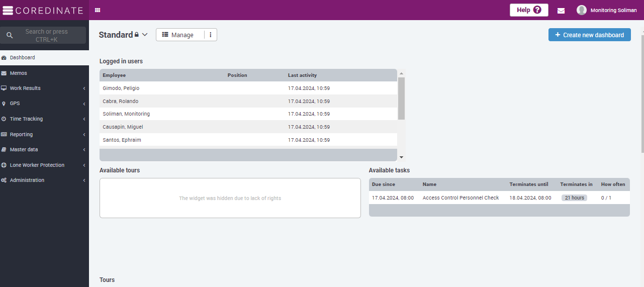
Task: Click the Manage button
Action: tap(180, 35)
